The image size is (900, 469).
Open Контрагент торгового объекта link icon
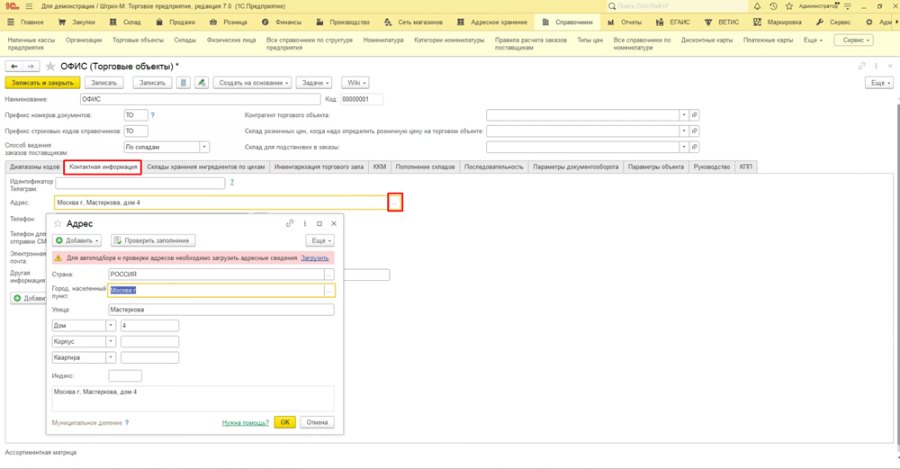click(695, 115)
